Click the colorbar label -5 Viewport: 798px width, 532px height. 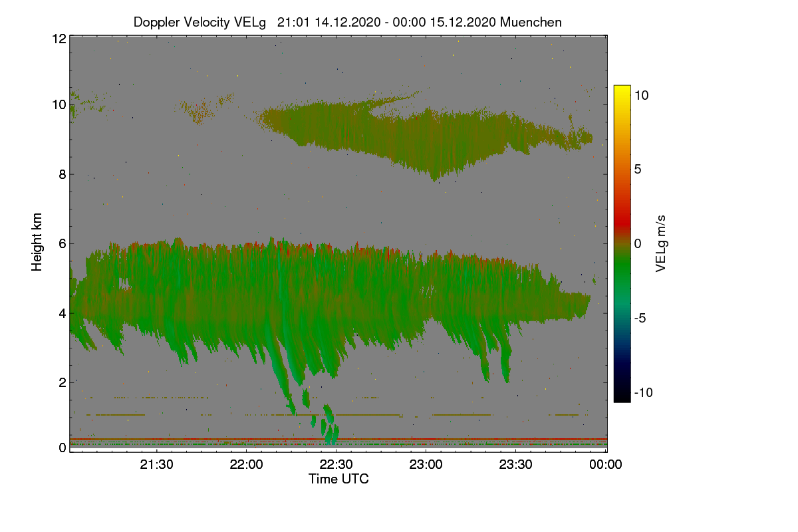(641, 318)
